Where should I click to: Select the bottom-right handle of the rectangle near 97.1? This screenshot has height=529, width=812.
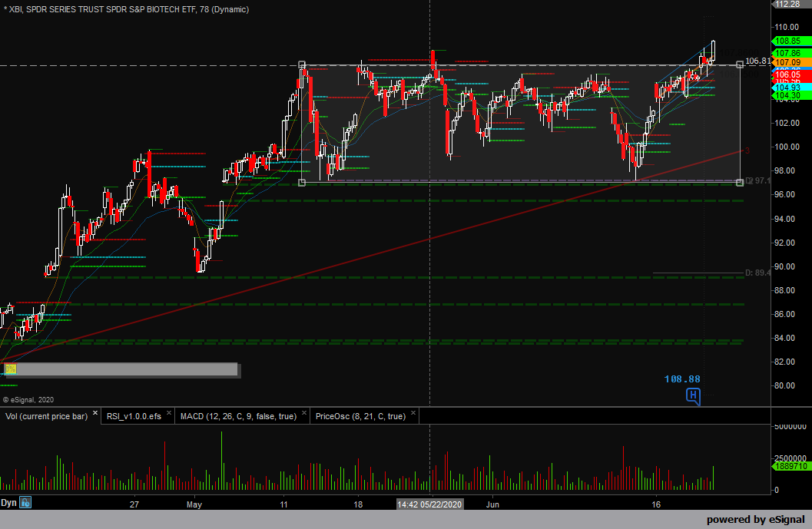[740, 182]
